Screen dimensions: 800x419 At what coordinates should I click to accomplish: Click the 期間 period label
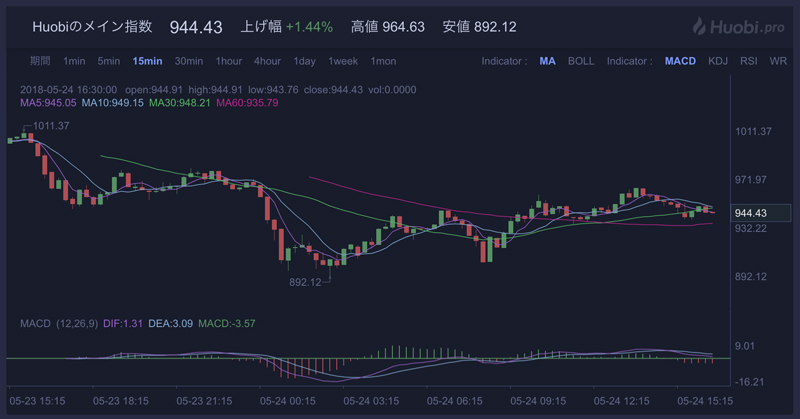(40, 61)
